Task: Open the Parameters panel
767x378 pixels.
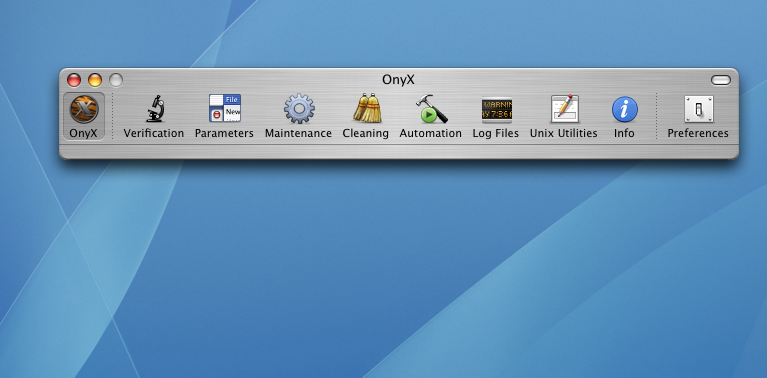Action: point(225,109)
